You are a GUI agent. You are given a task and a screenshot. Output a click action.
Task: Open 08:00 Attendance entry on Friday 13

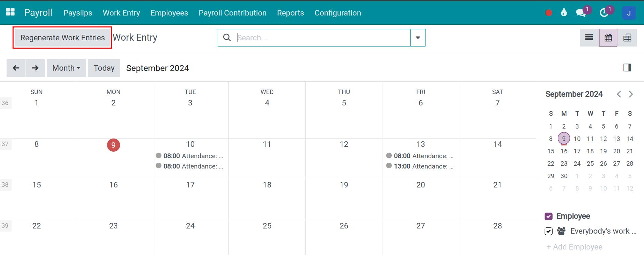pos(420,156)
